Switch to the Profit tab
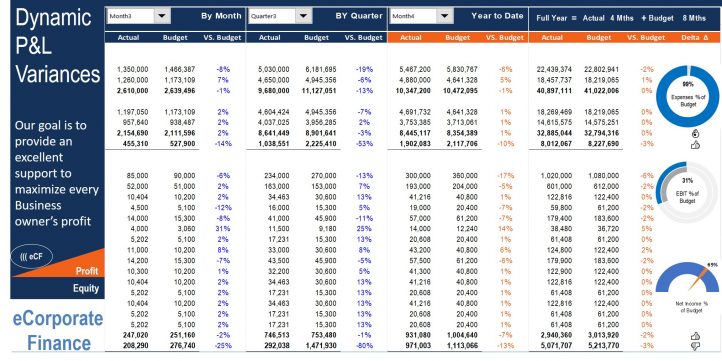The image size is (722, 361). point(87,271)
